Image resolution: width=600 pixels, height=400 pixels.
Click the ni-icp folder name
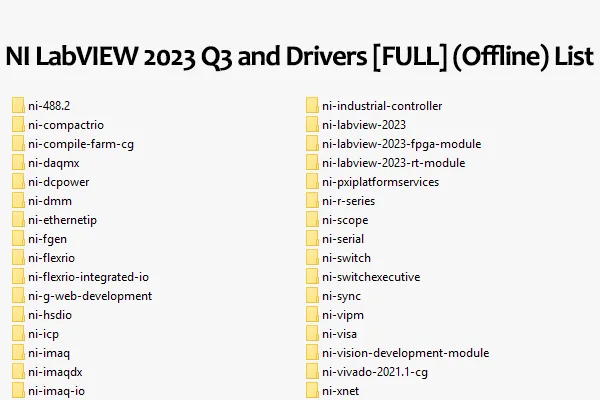coord(43,334)
